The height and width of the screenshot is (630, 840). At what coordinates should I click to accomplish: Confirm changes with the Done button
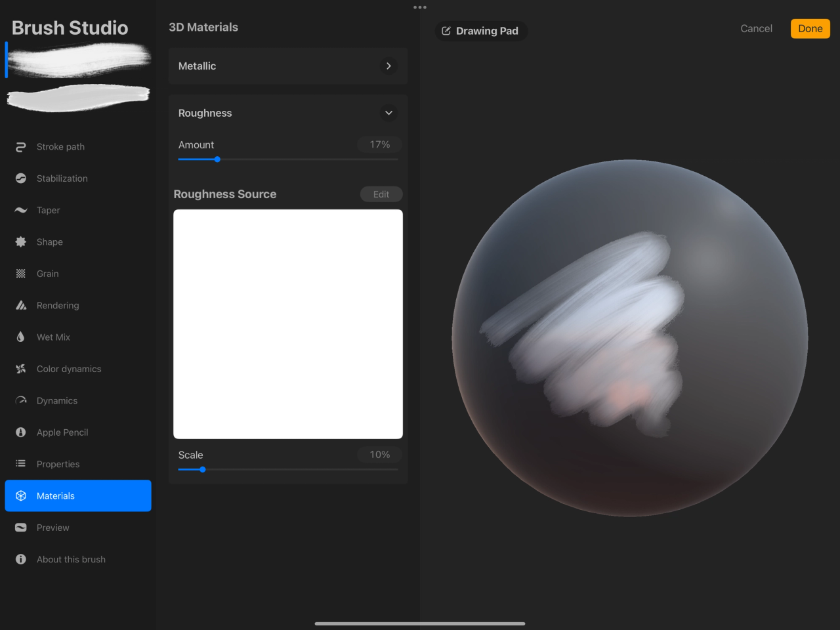(x=810, y=28)
